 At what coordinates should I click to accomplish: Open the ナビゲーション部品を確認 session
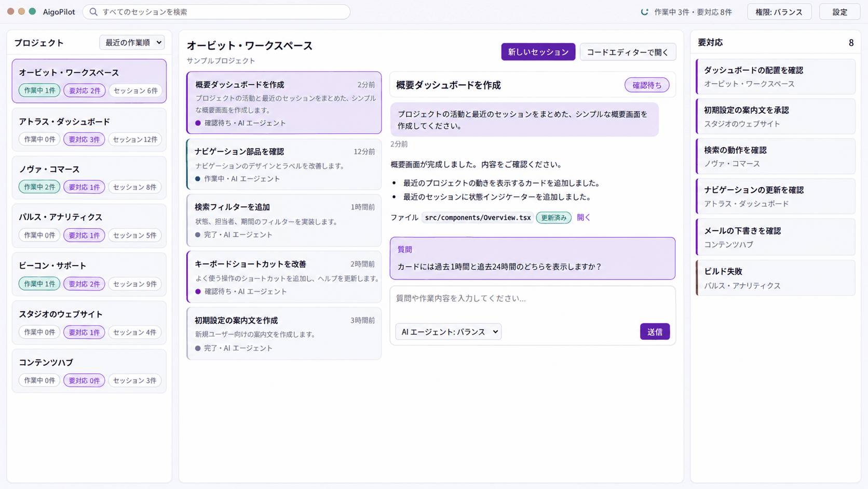point(284,164)
